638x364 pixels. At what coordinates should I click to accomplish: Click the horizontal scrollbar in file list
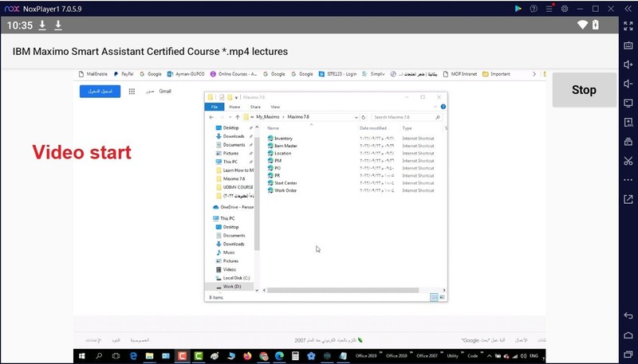tap(343, 290)
